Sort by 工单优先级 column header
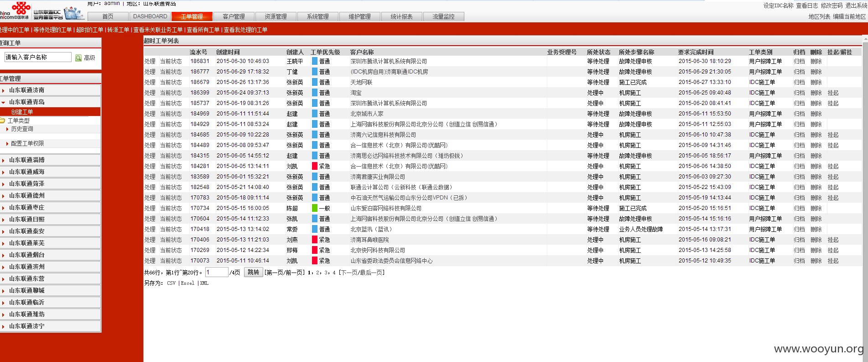 325,52
